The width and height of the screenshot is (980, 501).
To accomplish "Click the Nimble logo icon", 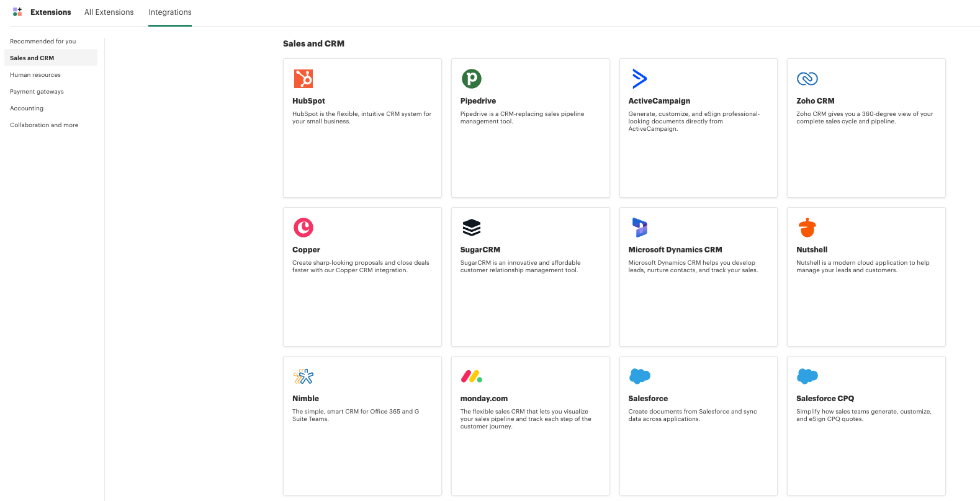I will click(x=303, y=376).
